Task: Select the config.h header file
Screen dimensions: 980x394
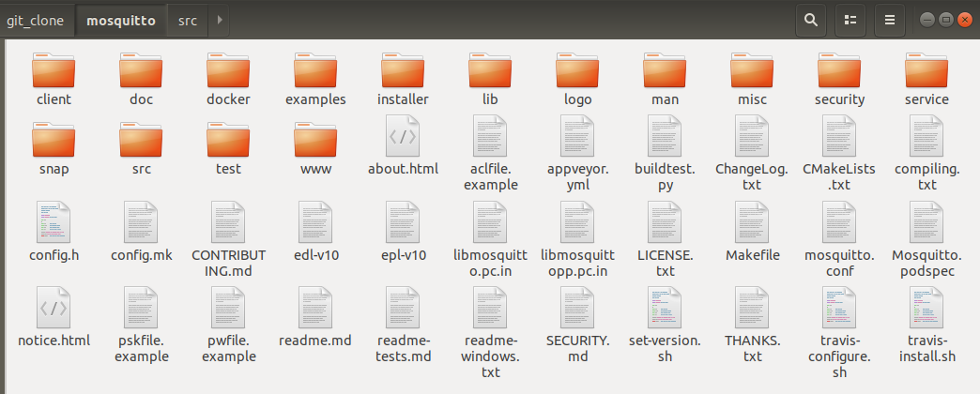Action: [x=54, y=223]
